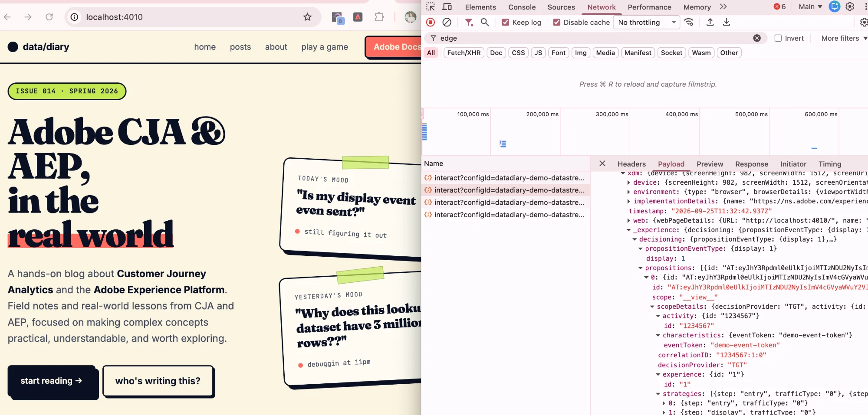Filter requests by Doc
The height and width of the screenshot is (415, 868).
[x=496, y=53]
